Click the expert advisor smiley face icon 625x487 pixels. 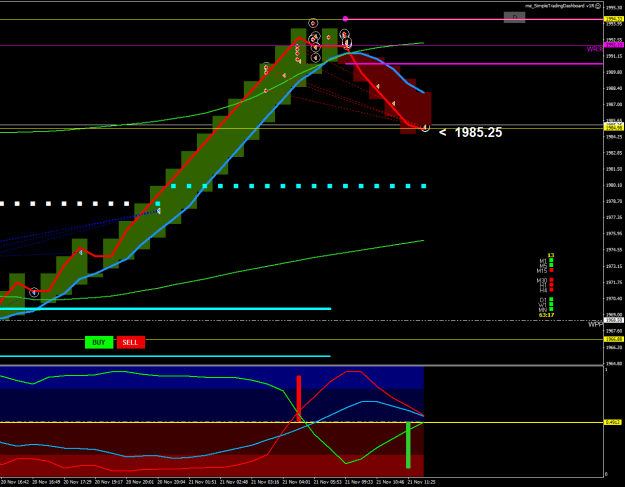[598, 6]
